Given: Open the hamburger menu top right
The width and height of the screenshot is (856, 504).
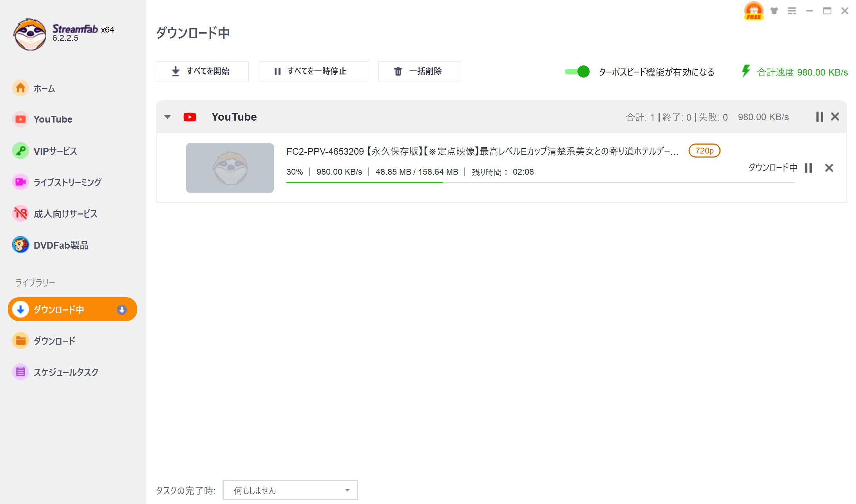Looking at the screenshot, I should click(x=792, y=11).
